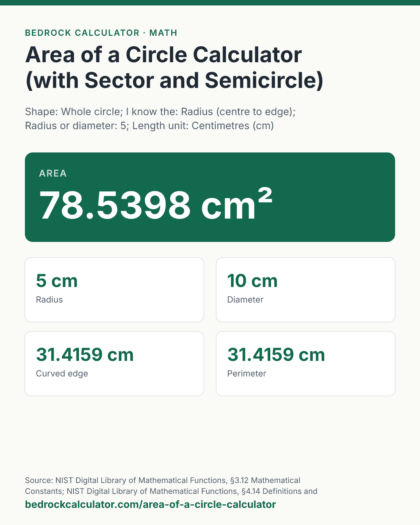The height and width of the screenshot is (525, 420).
Task: Click the 10 cm diameter value
Action: pyautogui.click(x=252, y=281)
